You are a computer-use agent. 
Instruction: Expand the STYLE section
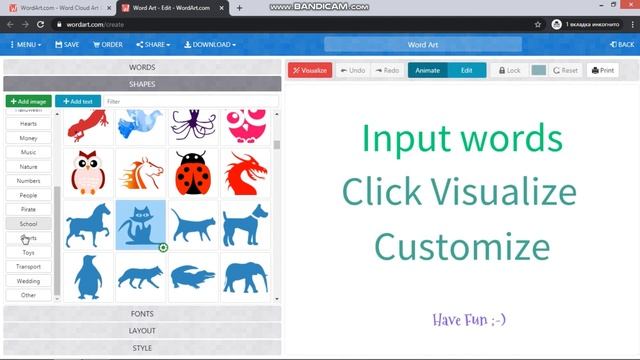point(142,348)
